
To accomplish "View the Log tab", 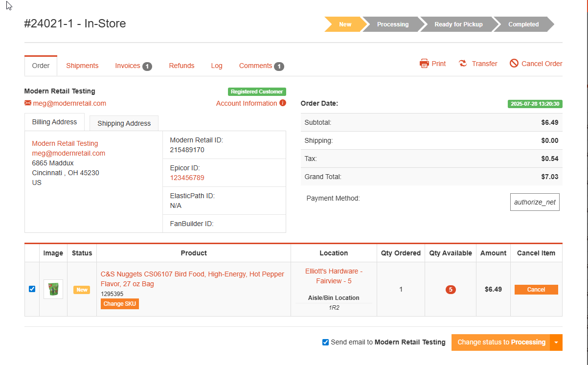I will point(217,66).
